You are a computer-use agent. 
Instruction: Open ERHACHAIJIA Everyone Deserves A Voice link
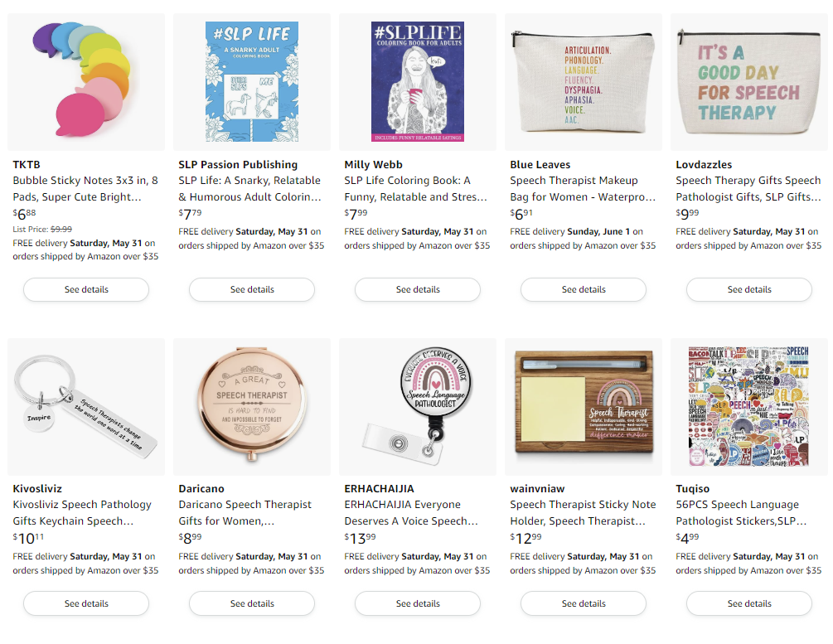pos(411,513)
